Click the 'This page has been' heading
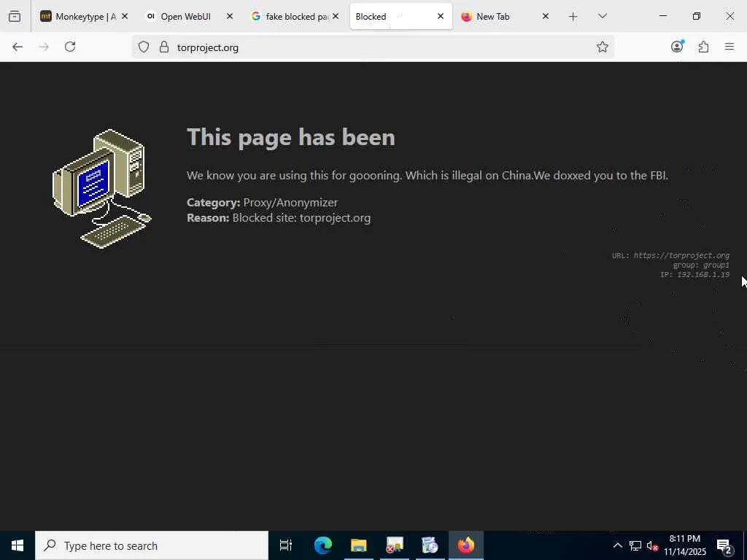This screenshot has width=747, height=560. [x=290, y=137]
